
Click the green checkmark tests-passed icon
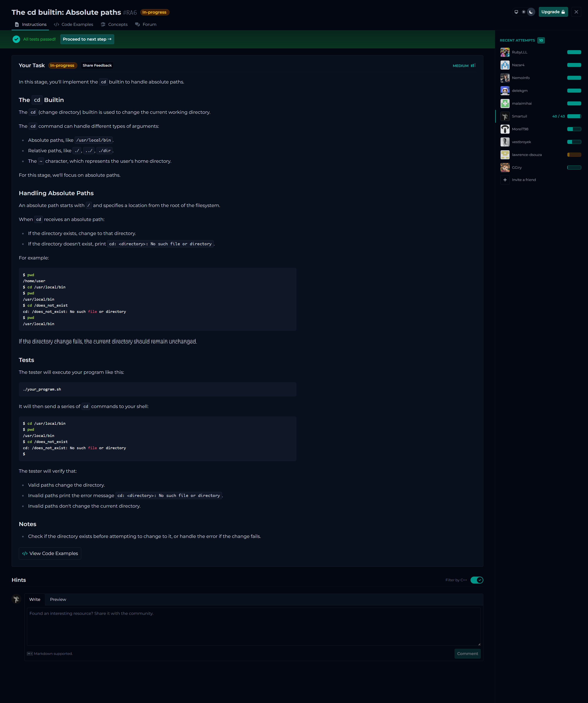tap(16, 39)
